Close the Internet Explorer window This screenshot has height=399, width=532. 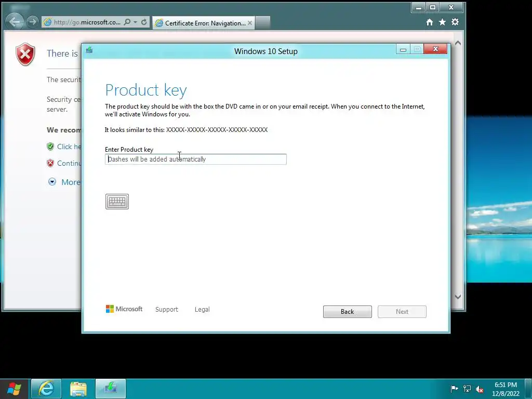(x=451, y=7)
